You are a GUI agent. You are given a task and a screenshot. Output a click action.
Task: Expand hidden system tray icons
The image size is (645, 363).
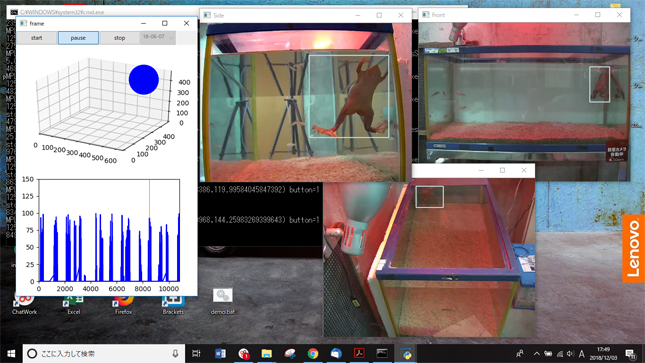[x=537, y=354]
